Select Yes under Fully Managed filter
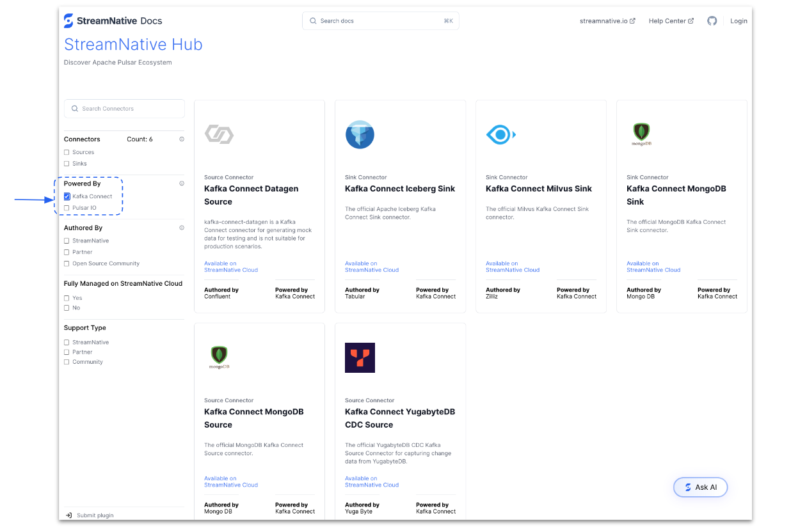The width and height of the screenshot is (807, 532). [x=67, y=298]
